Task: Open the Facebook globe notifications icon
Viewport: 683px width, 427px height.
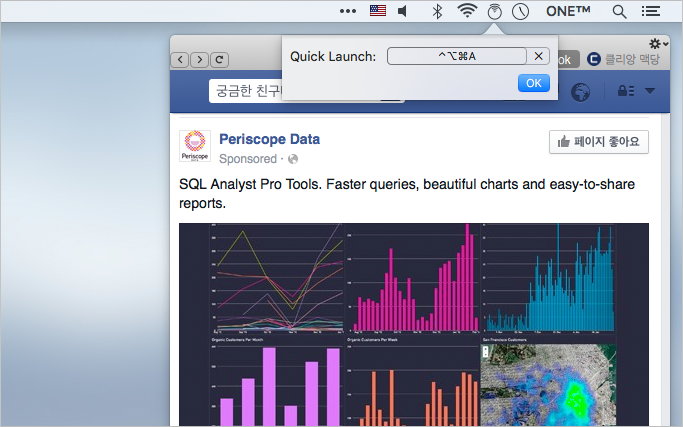Action: (580, 92)
